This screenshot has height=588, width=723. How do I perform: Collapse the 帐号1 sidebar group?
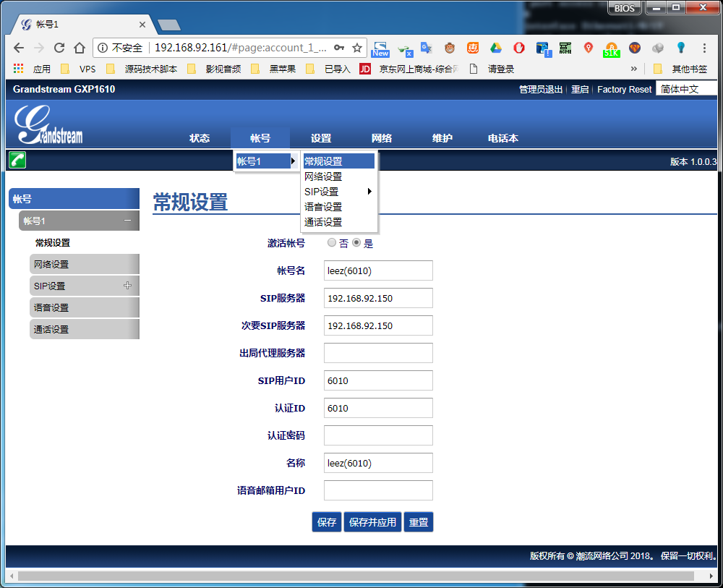pyautogui.click(x=127, y=221)
